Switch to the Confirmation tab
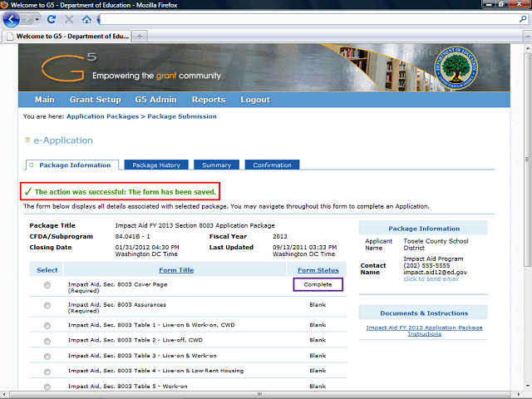This screenshot has width=532, height=399. coord(272,165)
